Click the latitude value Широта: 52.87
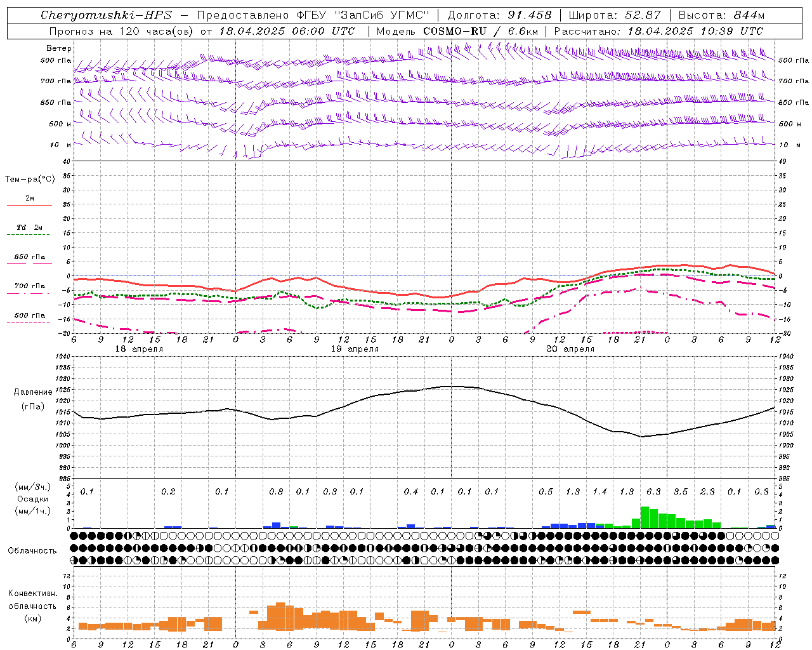 (x=615, y=15)
